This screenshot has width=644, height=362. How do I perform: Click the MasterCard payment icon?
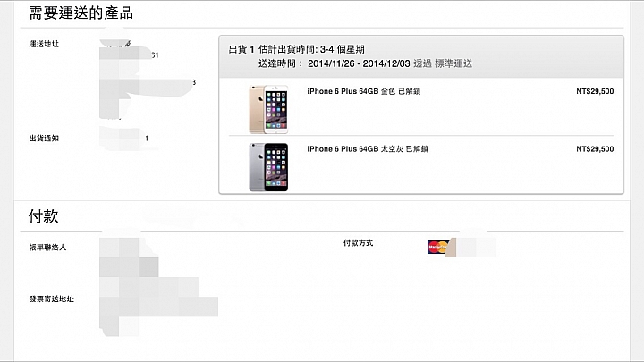coord(437,247)
